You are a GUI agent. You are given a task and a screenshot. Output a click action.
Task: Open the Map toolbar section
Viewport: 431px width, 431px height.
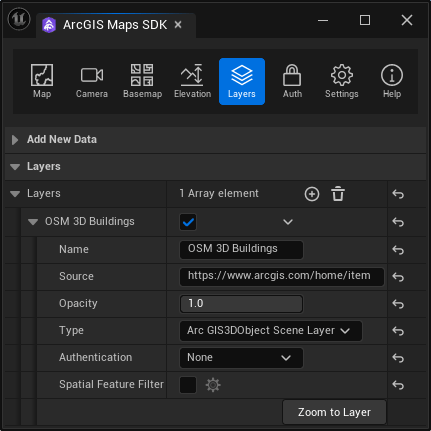pos(42,81)
